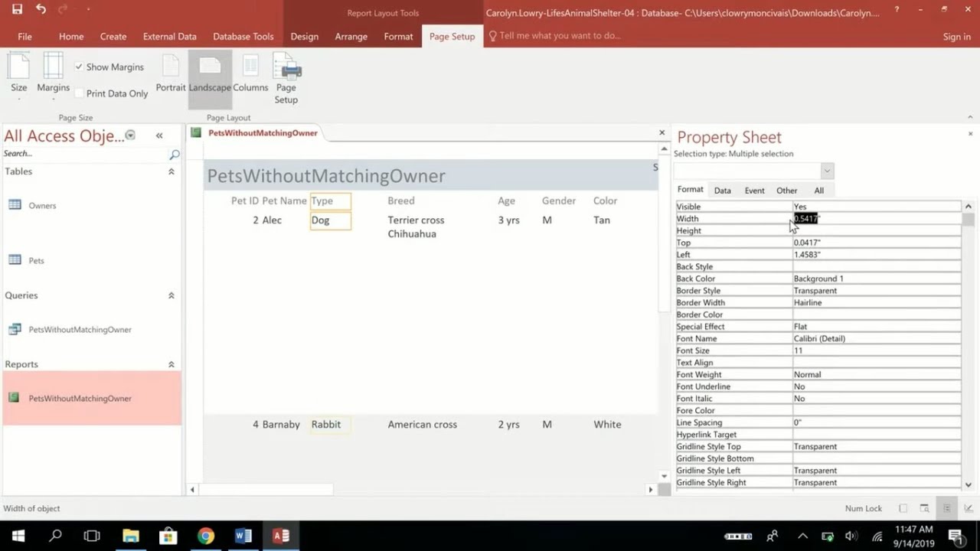Open the Size page option

click(19, 77)
